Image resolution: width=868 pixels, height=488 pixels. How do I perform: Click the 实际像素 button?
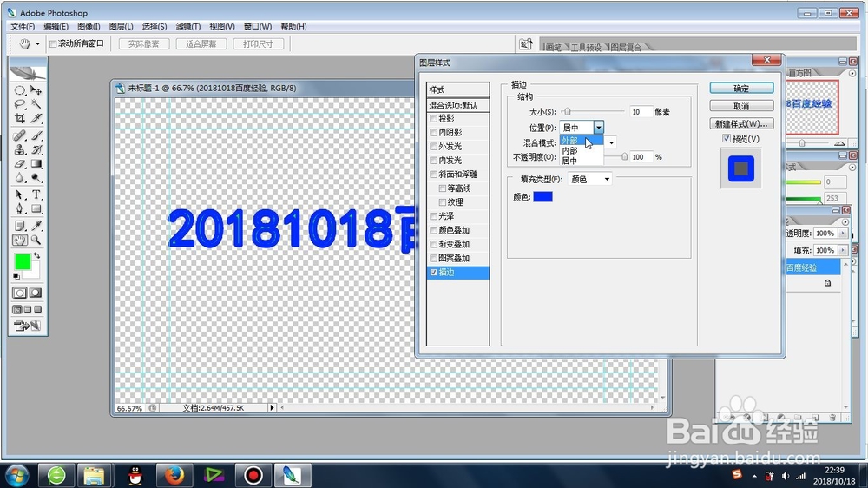click(x=144, y=43)
